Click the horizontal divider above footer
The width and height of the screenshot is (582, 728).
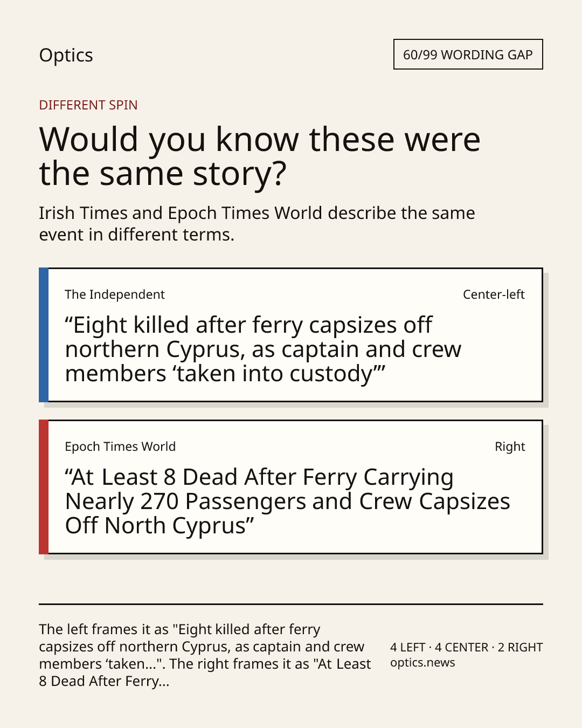point(290,604)
